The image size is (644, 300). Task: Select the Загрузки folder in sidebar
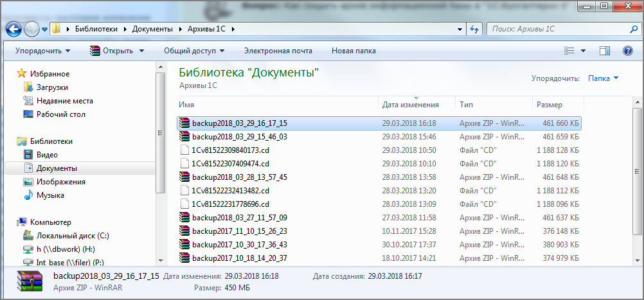pyautogui.click(x=52, y=87)
